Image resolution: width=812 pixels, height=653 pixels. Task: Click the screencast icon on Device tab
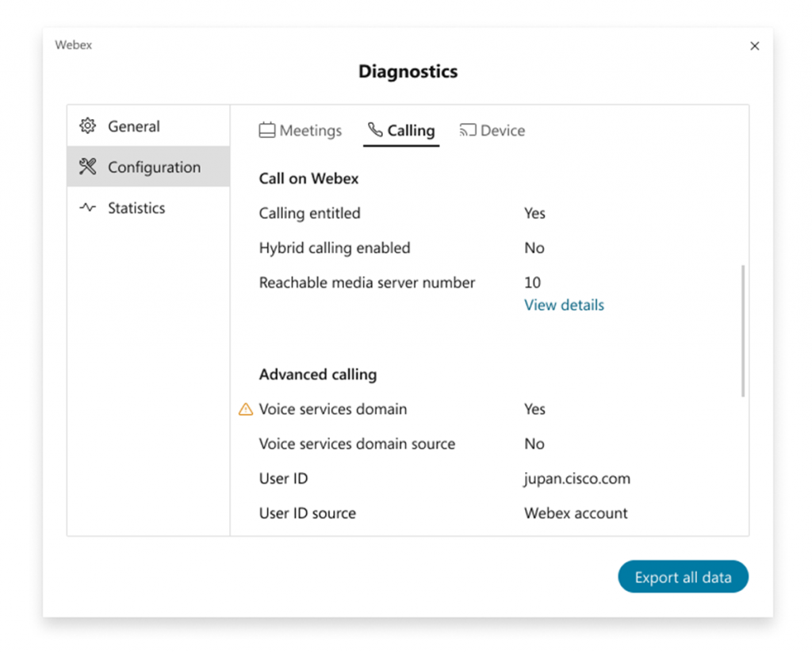point(467,130)
